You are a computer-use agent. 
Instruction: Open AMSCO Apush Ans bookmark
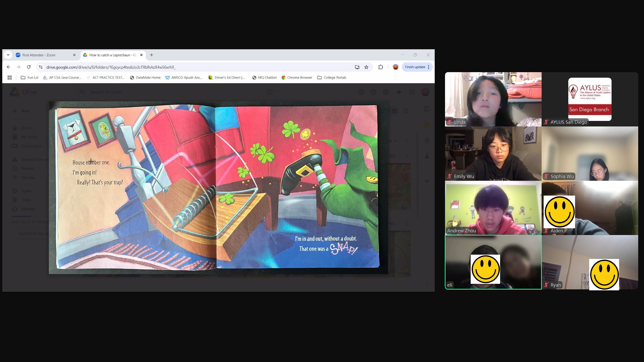click(x=184, y=78)
